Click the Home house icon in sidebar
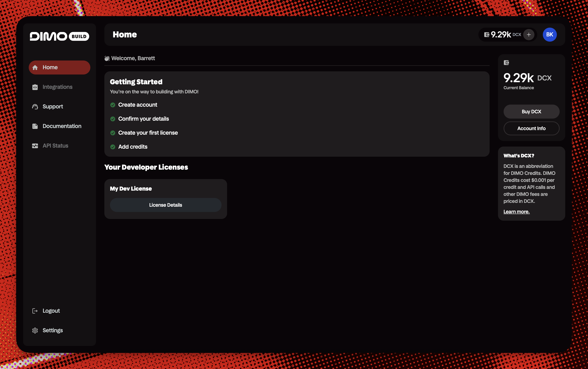This screenshot has width=588, height=369. [x=35, y=68]
